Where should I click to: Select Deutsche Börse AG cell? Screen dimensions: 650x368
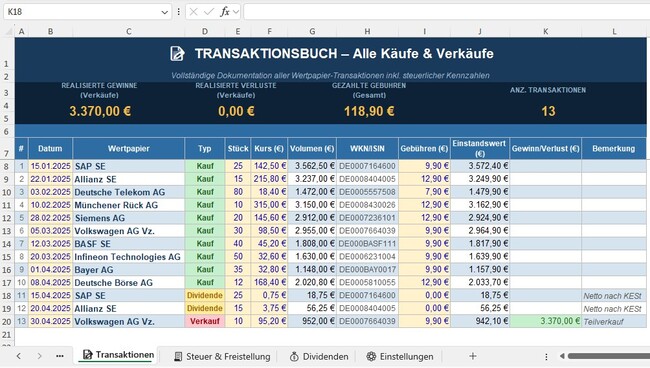[x=129, y=282]
